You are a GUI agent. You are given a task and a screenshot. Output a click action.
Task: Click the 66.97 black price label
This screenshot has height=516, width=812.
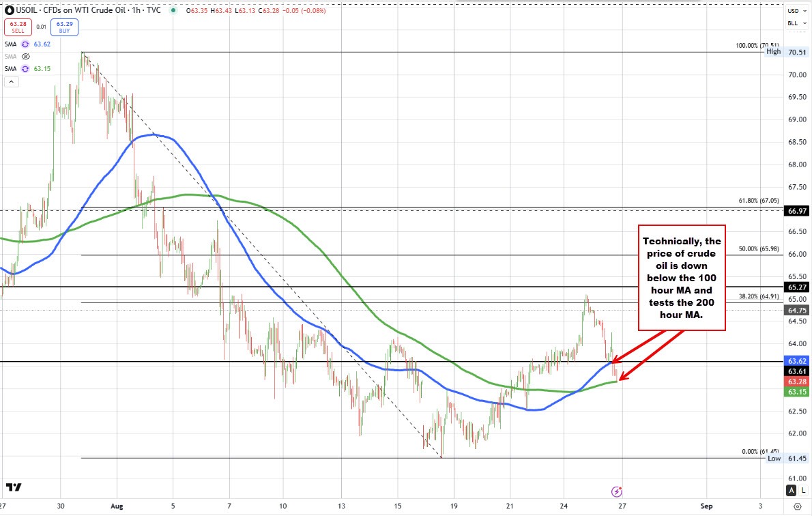click(x=798, y=211)
